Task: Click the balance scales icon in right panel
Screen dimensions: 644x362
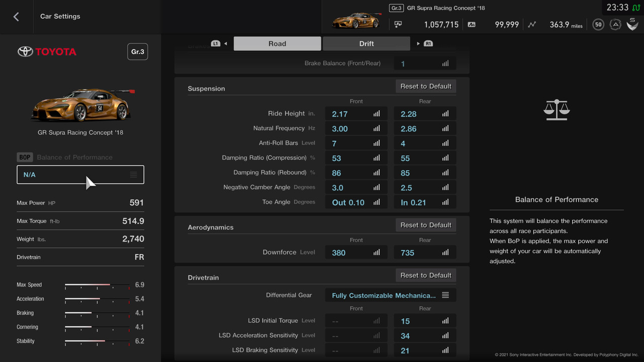Action: pos(556,110)
